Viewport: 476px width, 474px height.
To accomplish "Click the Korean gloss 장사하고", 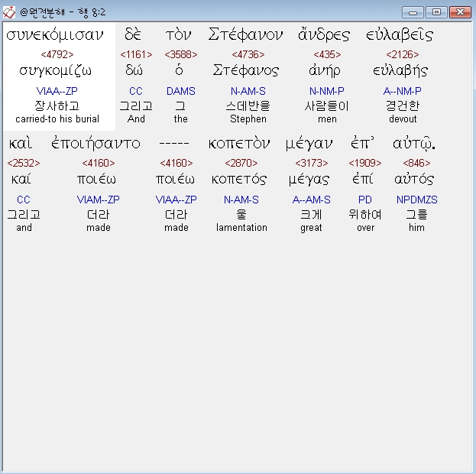I will 57,106.
